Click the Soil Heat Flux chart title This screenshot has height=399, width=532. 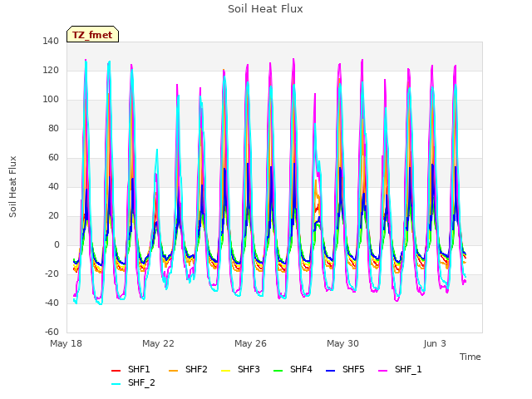tap(265, 9)
